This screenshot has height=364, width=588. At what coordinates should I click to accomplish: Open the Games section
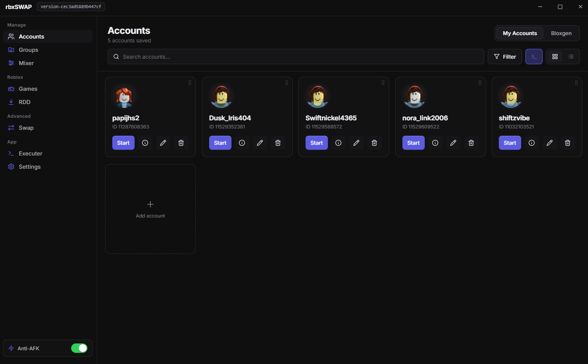pyautogui.click(x=48, y=89)
